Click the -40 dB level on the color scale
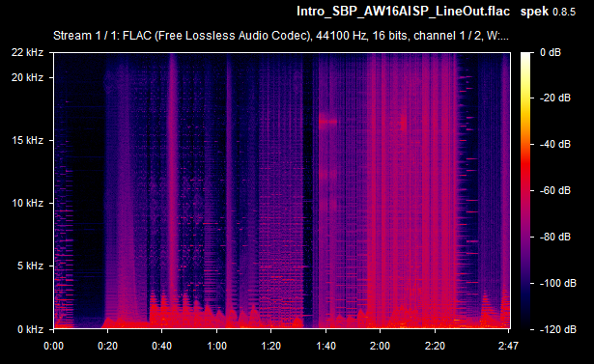The height and width of the screenshot is (364, 594). (x=555, y=144)
